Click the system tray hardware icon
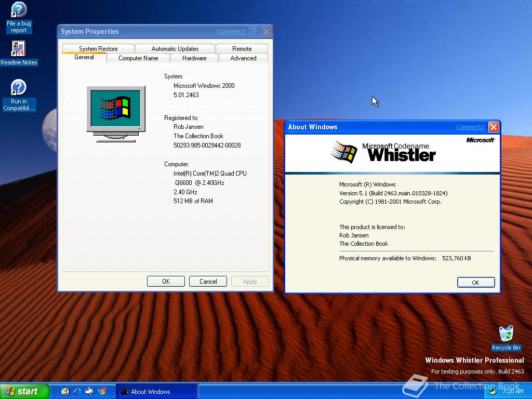Viewport: 532px width, 399px height. pos(493,392)
